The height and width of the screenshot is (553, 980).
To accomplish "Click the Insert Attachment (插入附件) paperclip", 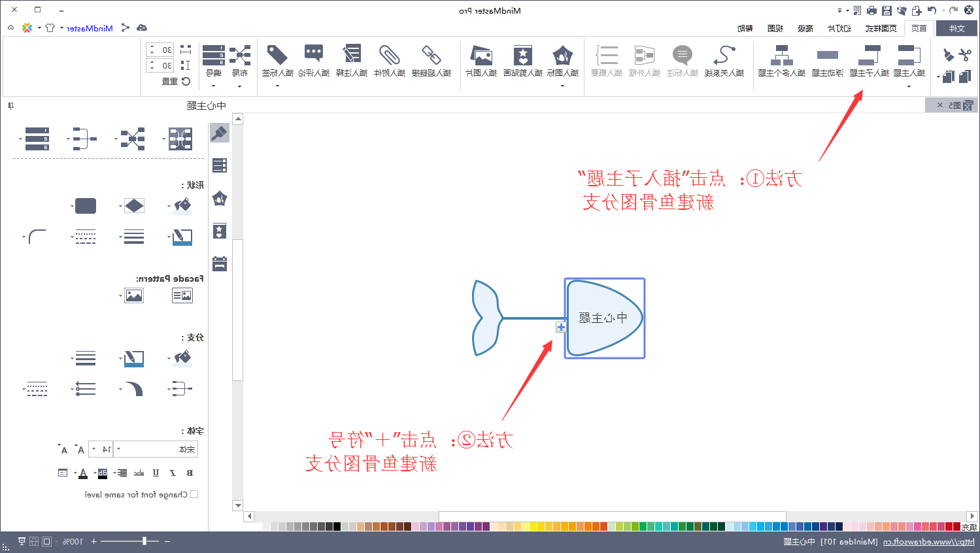I will 390,56.
